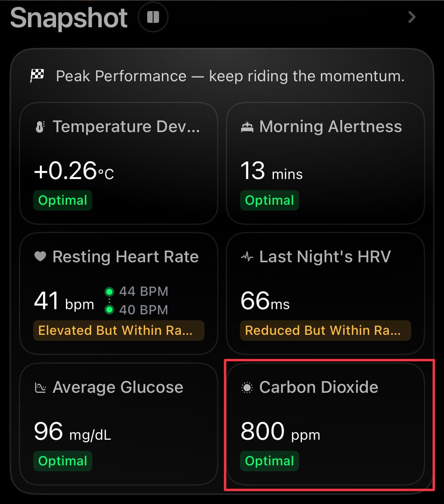This screenshot has width=444, height=504.
Task: Open the Snapshot details chevron
Action: click(412, 17)
